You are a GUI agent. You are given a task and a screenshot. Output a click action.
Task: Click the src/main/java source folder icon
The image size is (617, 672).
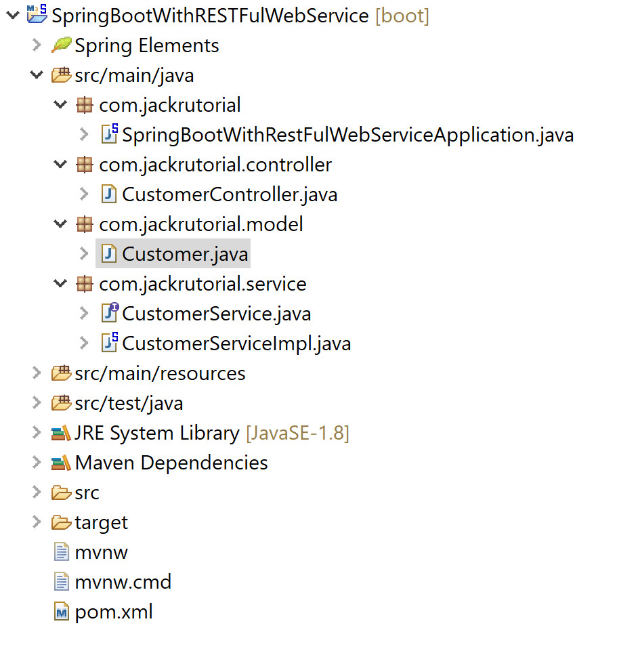(62, 75)
